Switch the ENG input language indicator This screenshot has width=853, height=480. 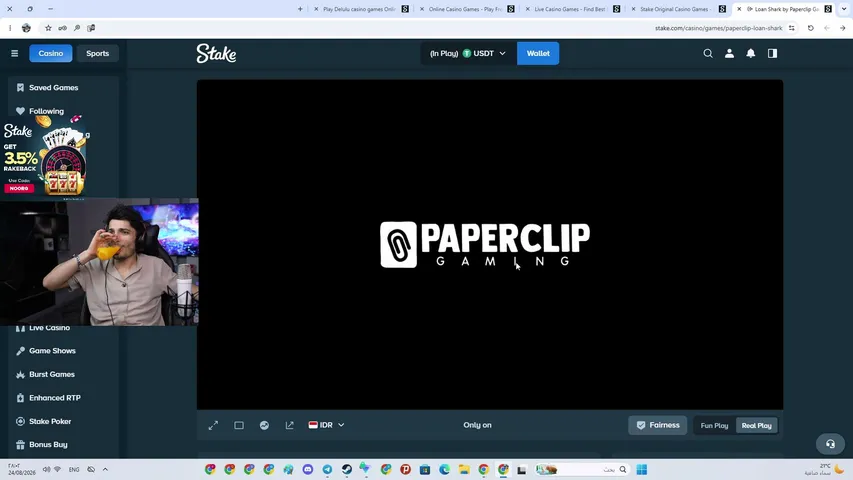click(74, 469)
